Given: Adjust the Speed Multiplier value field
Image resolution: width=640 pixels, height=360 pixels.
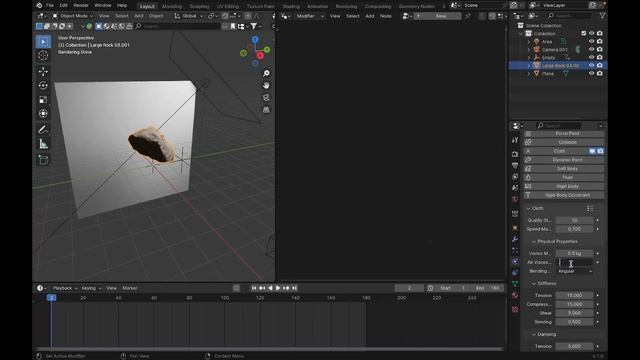Looking at the screenshot, I should pos(574,229).
